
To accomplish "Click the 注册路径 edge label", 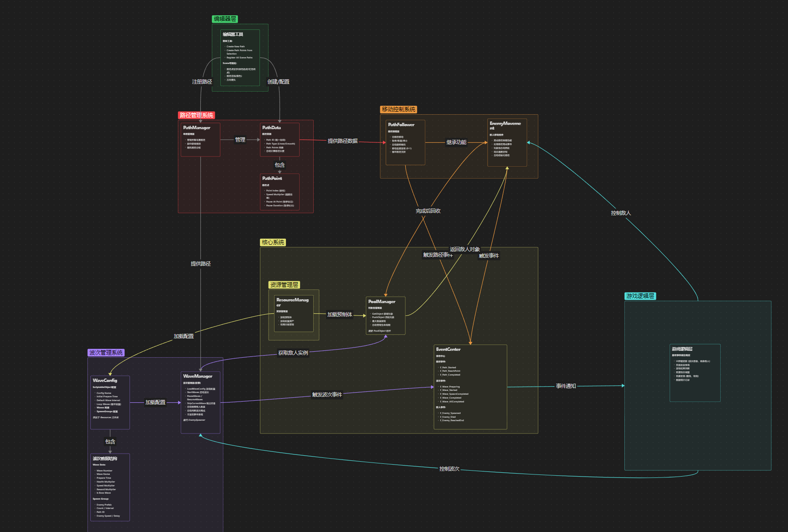I will (x=202, y=81).
